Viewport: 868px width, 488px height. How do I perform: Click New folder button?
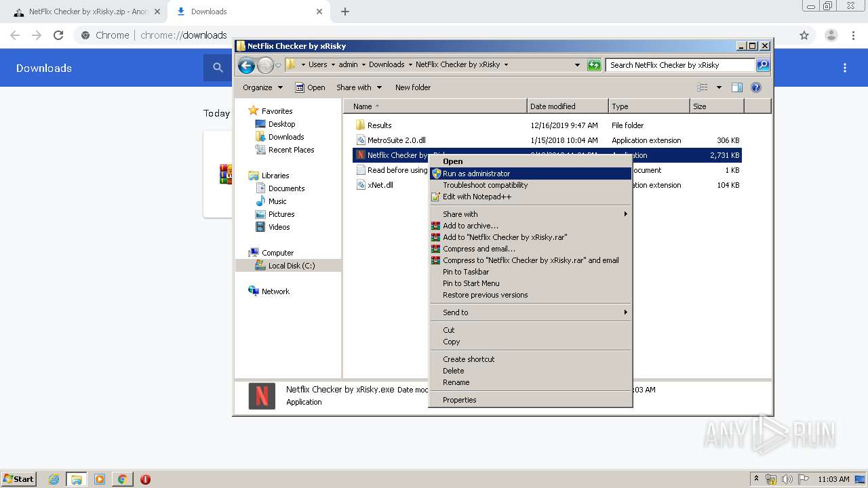413,87
